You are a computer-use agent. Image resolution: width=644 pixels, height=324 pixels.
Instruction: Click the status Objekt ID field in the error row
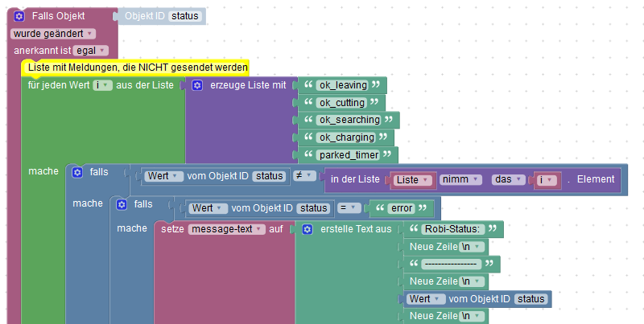click(313, 208)
